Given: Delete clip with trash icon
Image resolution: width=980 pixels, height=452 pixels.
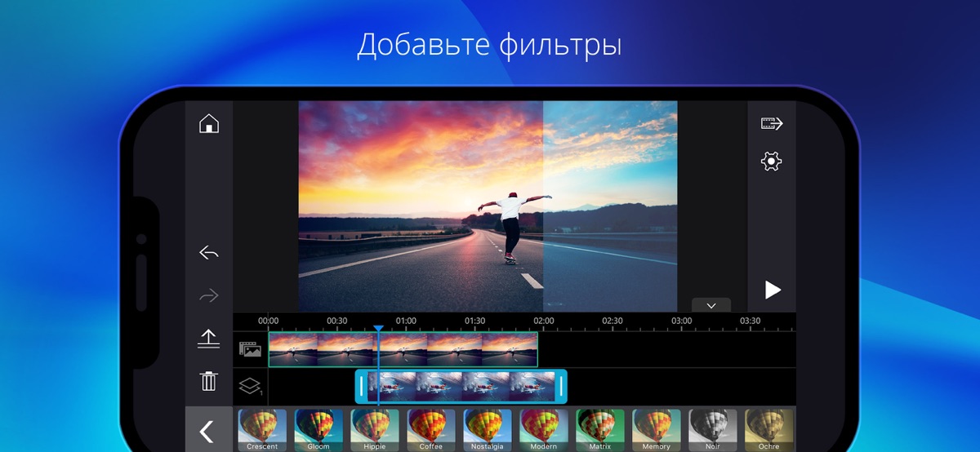Looking at the screenshot, I should (x=209, y=380).
